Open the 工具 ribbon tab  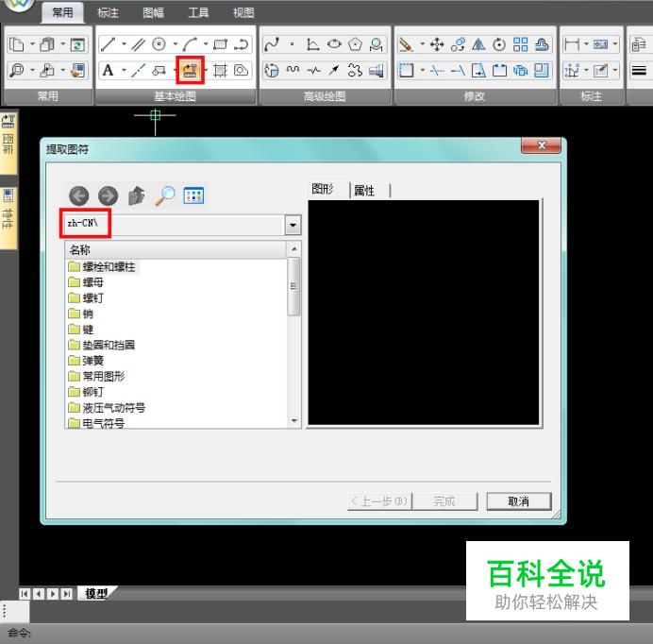point(198,12)
